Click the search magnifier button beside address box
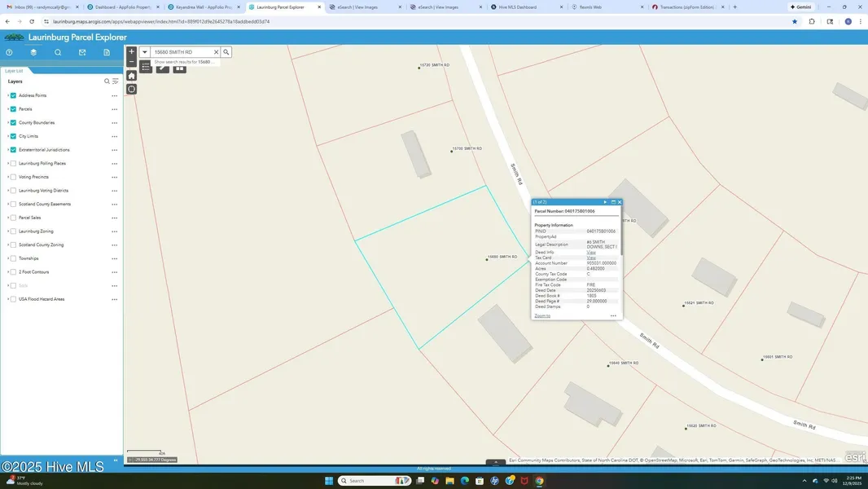This screenshot has height=489, width=868. click(226, 52)
